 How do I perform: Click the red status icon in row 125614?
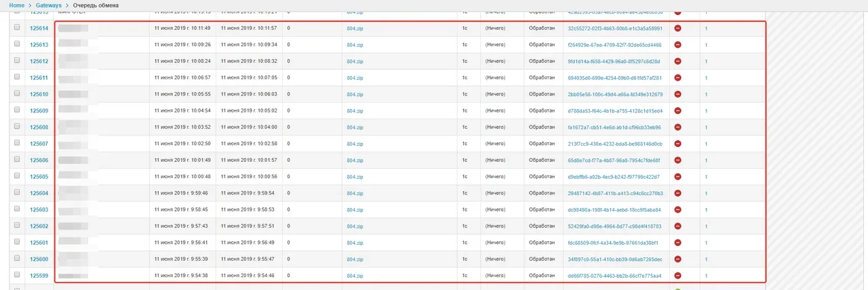pyautogui.click(x=677, y=28)
